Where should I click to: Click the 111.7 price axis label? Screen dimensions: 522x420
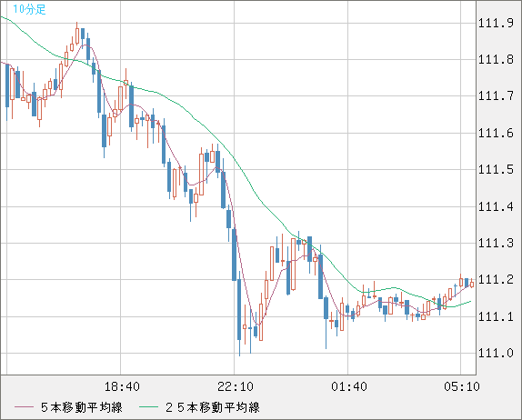coord(496,96)
